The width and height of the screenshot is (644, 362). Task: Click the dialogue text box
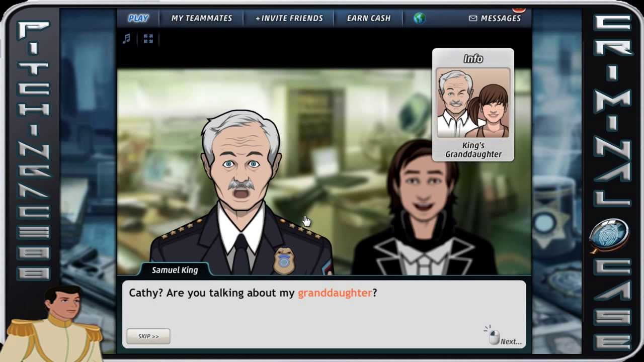click(324, 314)
